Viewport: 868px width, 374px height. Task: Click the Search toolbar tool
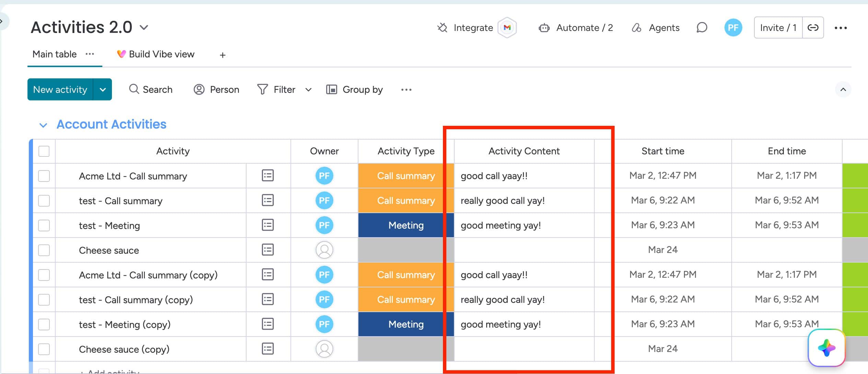click(x=151, y=89)
